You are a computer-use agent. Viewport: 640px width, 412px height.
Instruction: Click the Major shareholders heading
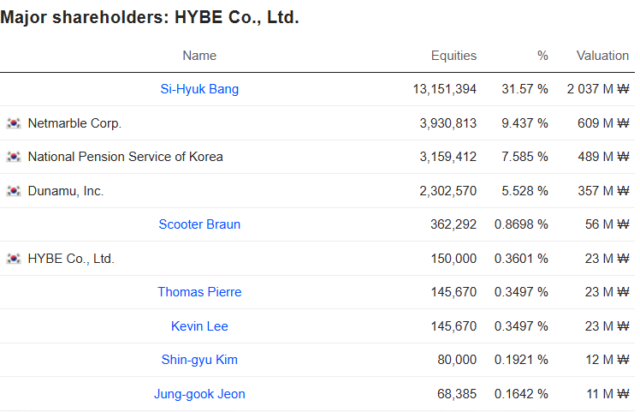click(x=150, y=18)
